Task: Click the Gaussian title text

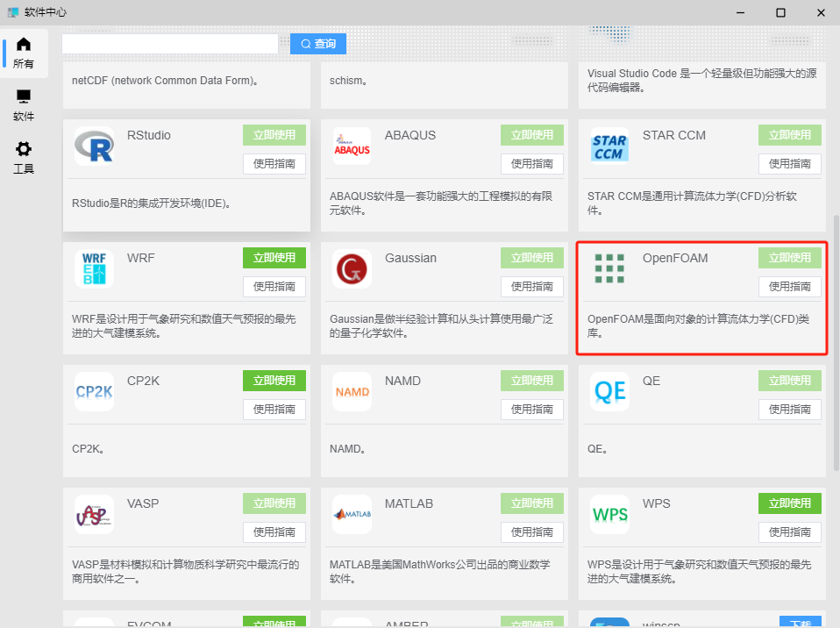Action: 411,258
